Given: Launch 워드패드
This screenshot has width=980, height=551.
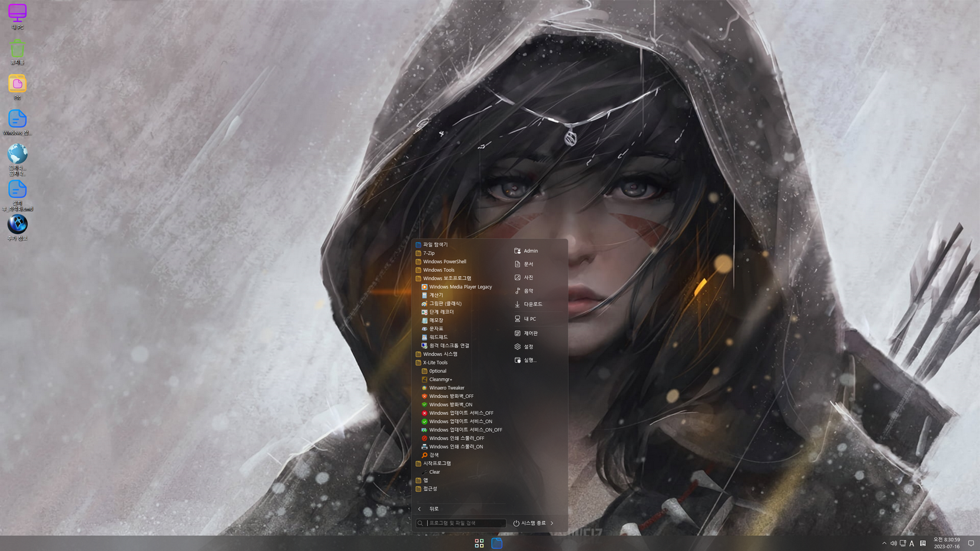Looking at the screenshot, I should [x=434, y=337].
